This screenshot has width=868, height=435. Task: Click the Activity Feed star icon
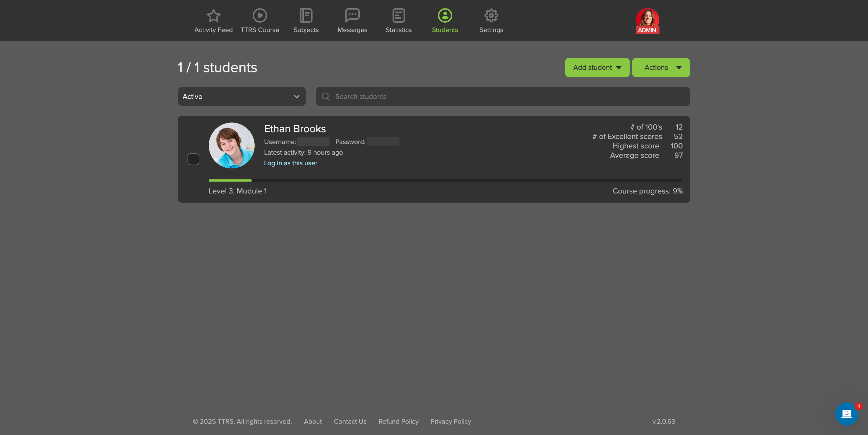click(x=213, y=16)
